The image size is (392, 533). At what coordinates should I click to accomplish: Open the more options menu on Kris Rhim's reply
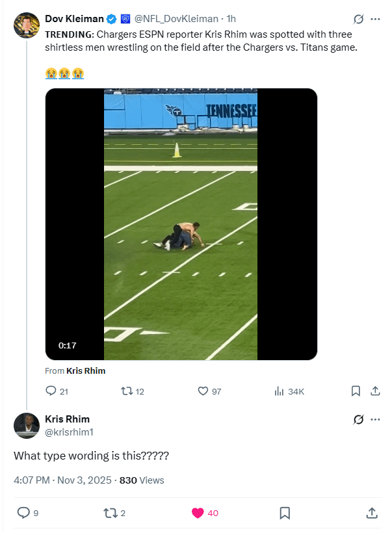375,419
